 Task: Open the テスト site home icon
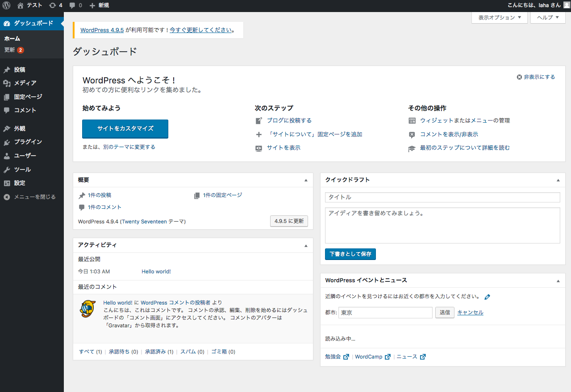(21, 5)
